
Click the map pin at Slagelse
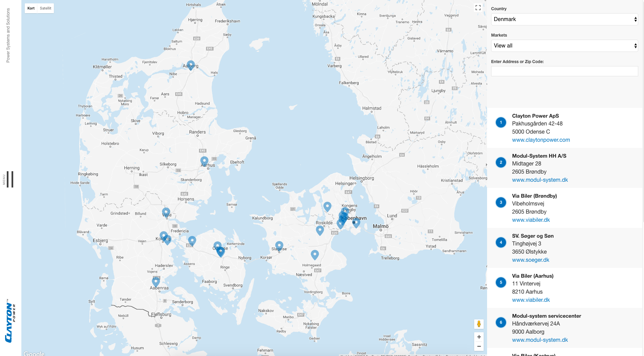[x=279, y=246]
